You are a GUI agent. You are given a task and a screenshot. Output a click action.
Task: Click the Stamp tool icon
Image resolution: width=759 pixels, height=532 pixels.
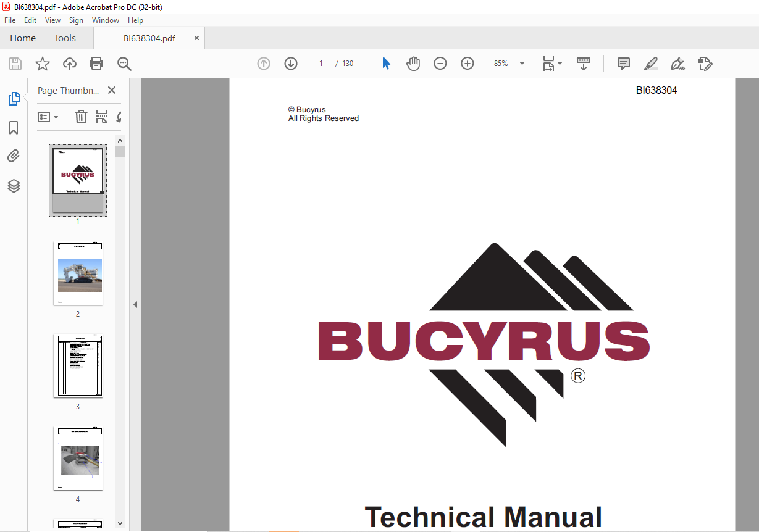point(705,64)
